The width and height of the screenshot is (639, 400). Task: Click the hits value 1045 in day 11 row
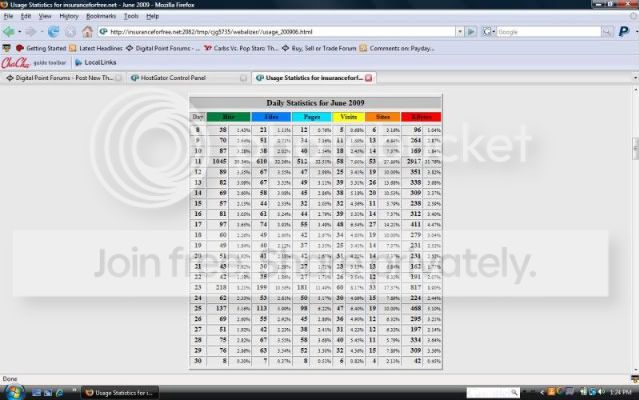pos(219,161)
